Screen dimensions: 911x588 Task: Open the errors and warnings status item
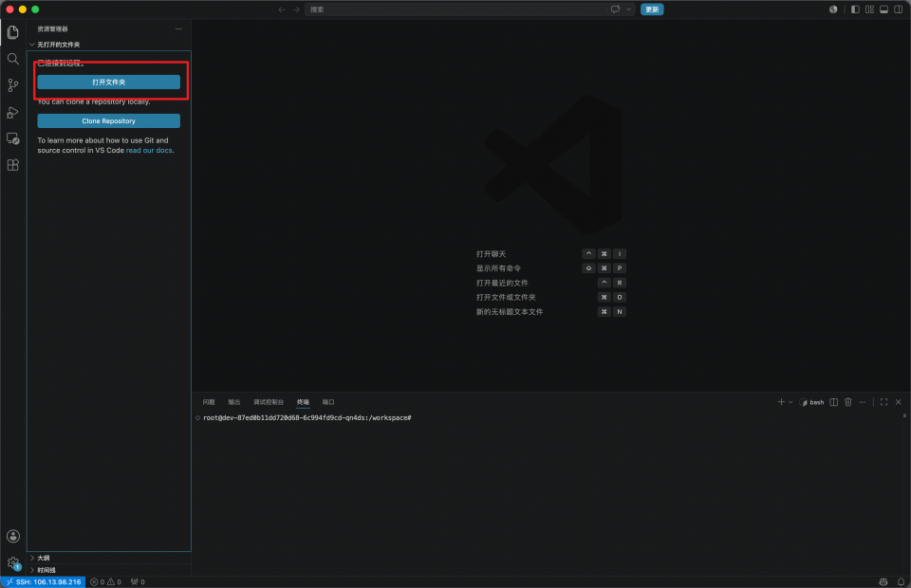pos(105,581)
